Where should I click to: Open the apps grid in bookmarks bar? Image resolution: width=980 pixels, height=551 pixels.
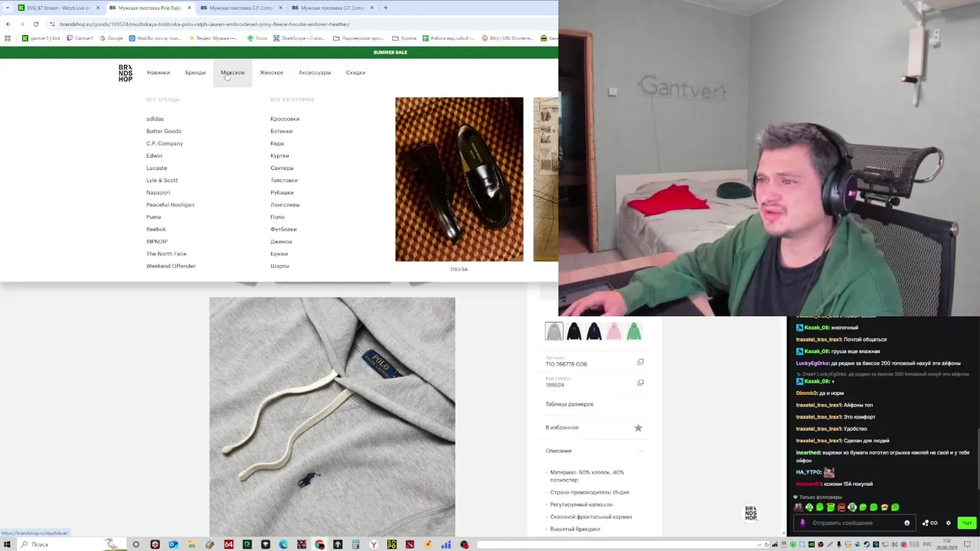[8, 38]
